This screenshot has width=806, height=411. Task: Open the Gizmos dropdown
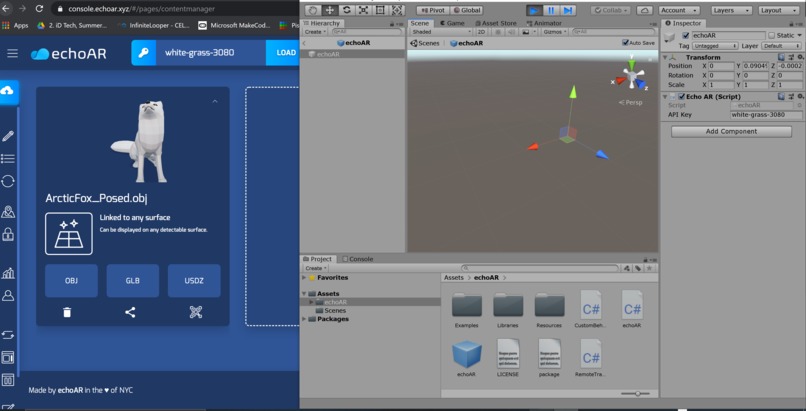(x=555, y=32)
